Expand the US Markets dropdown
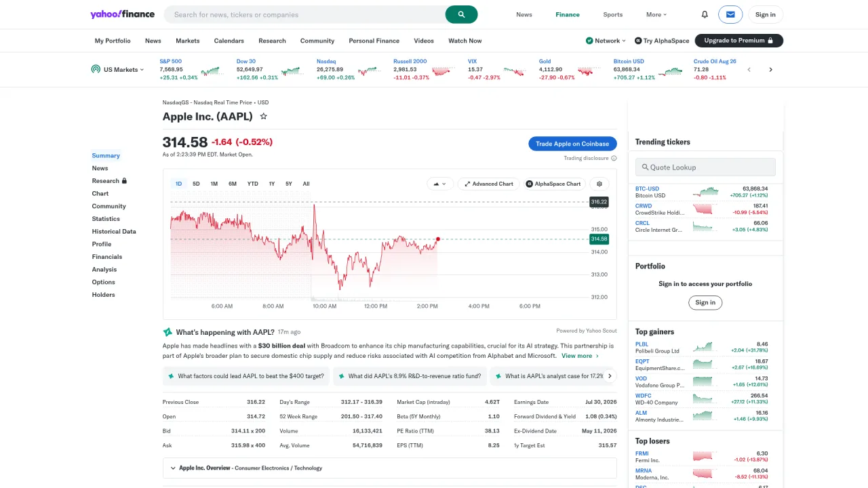Viewport: 868px width, 488px height. (117, 70)
